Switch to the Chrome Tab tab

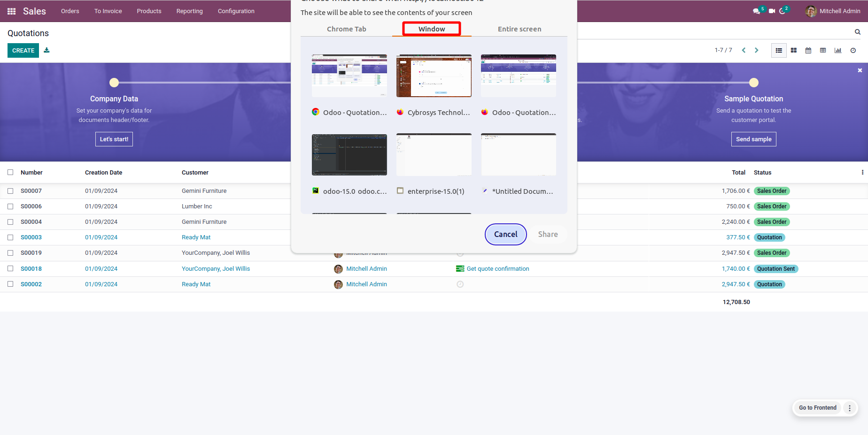coord(347,29)
